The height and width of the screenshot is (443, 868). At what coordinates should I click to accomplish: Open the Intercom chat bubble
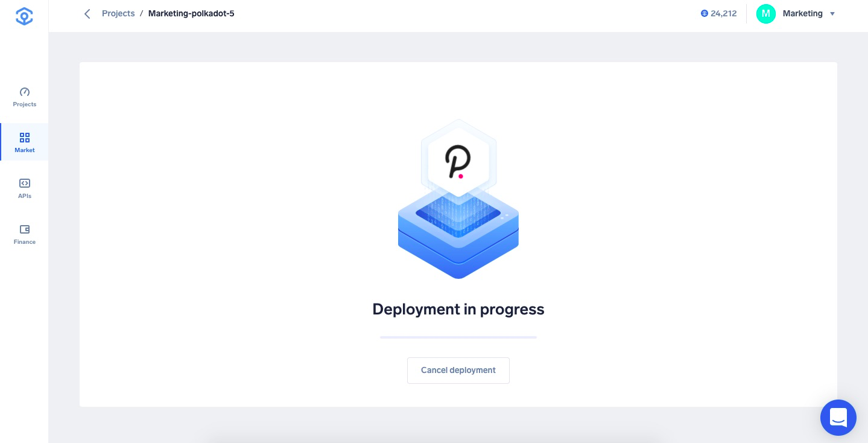coord(838,418)
